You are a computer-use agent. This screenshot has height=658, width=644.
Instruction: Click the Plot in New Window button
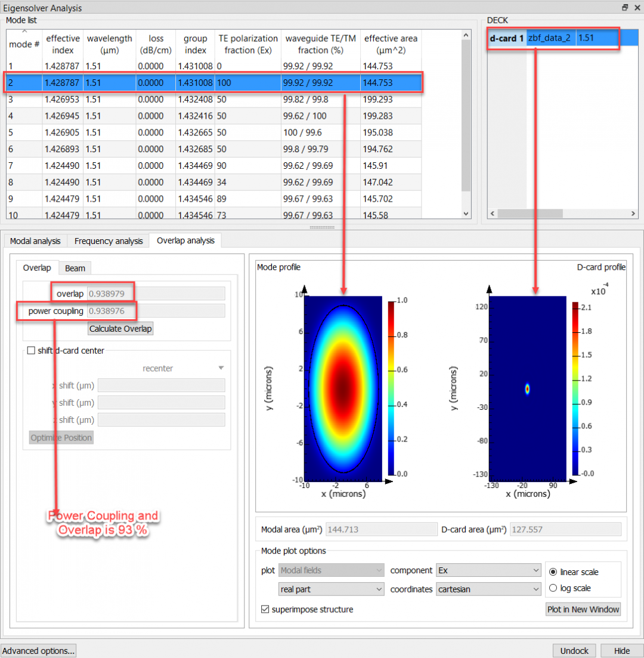point(583,609)
